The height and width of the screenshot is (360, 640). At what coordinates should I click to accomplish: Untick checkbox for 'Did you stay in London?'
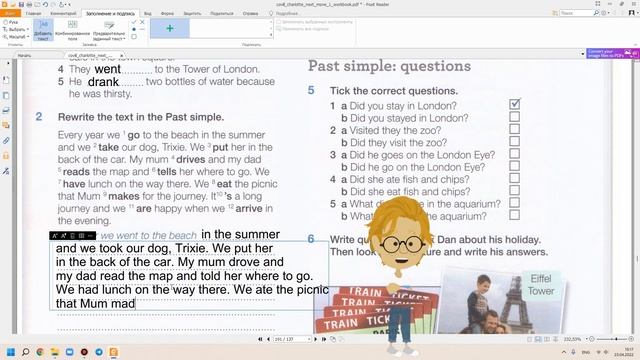tap(514, 104)
